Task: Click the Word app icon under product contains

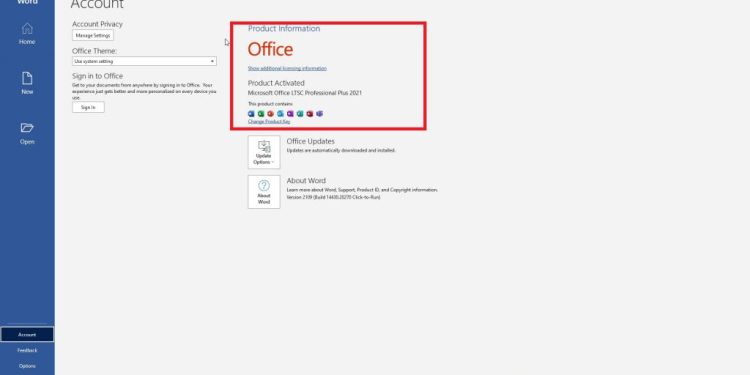Action: 251,114
